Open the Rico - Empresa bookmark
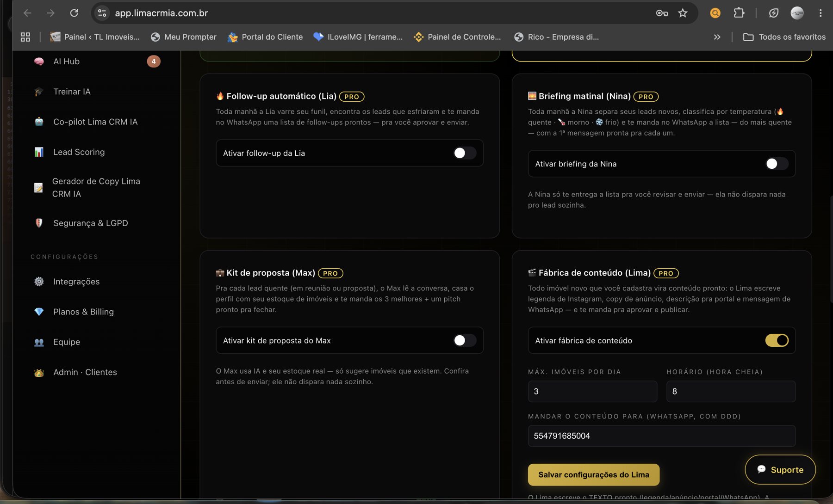Screen dimensions: 833x504 (x=557, y=37)
